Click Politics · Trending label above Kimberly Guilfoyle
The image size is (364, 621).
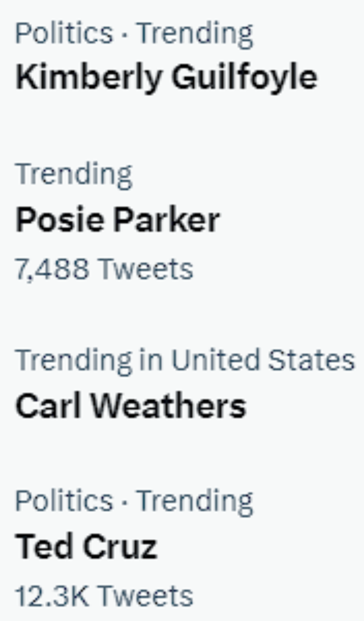click(x=134, y=33)
